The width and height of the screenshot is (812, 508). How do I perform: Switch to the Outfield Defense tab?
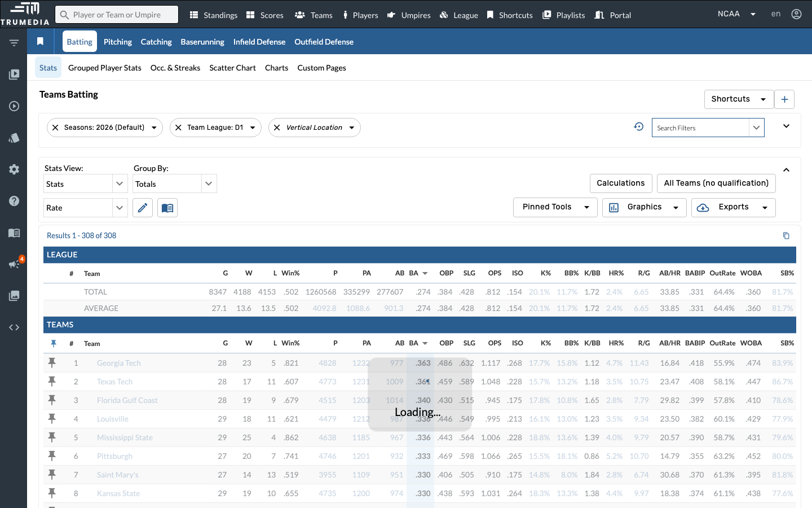(324, 42)
